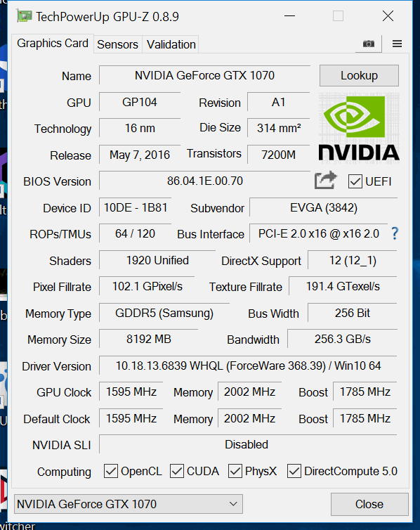The width and height of the screenshot is (420, 530).
Task: Click the GPU-Z title bar app icon
Action: [x=25, y=16]
